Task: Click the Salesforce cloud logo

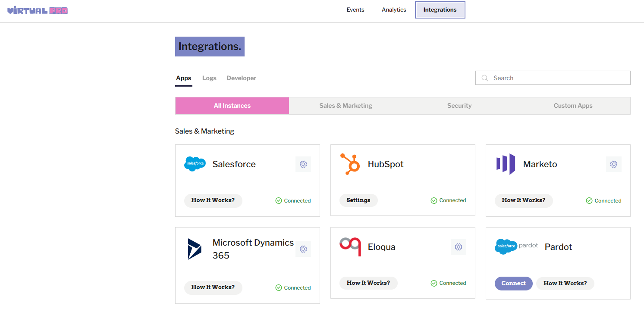Action: point(195,164)
